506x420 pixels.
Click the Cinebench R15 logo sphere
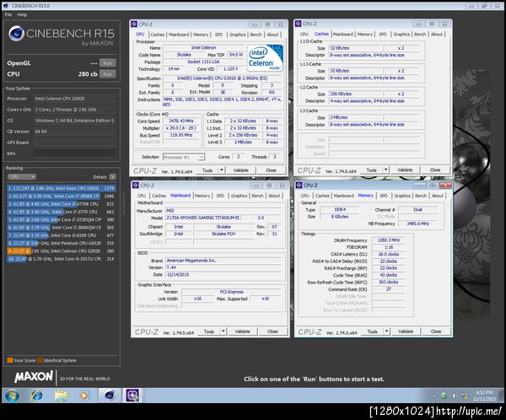(x=16, y=34)
